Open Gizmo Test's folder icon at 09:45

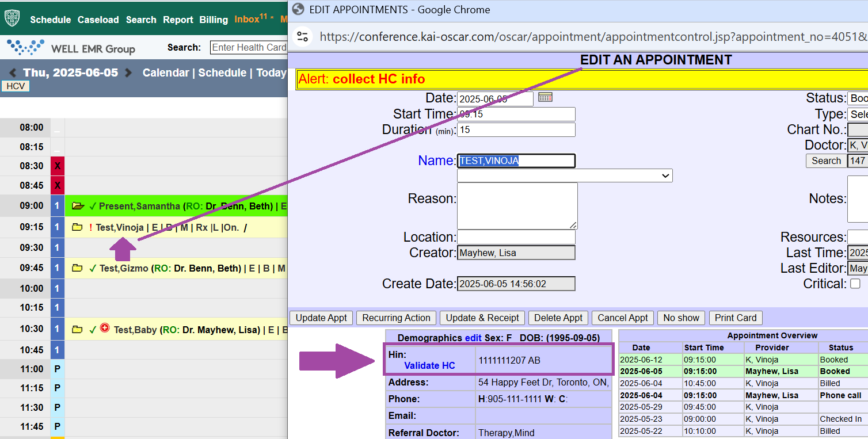77,268
